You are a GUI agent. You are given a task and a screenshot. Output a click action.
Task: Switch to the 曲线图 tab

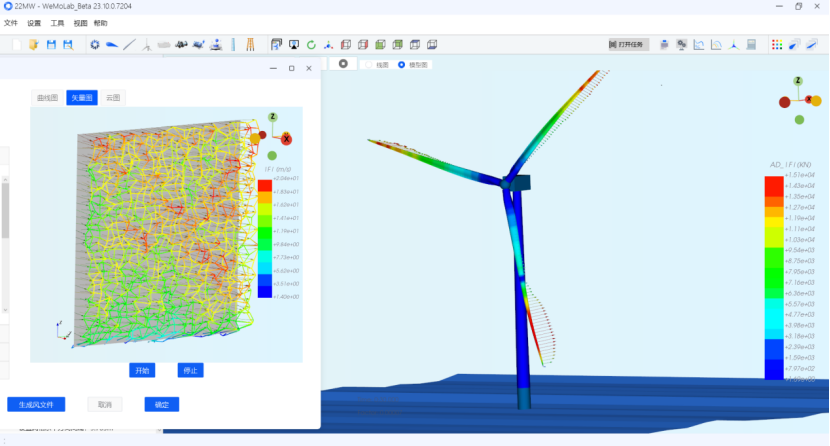[47, 98]
